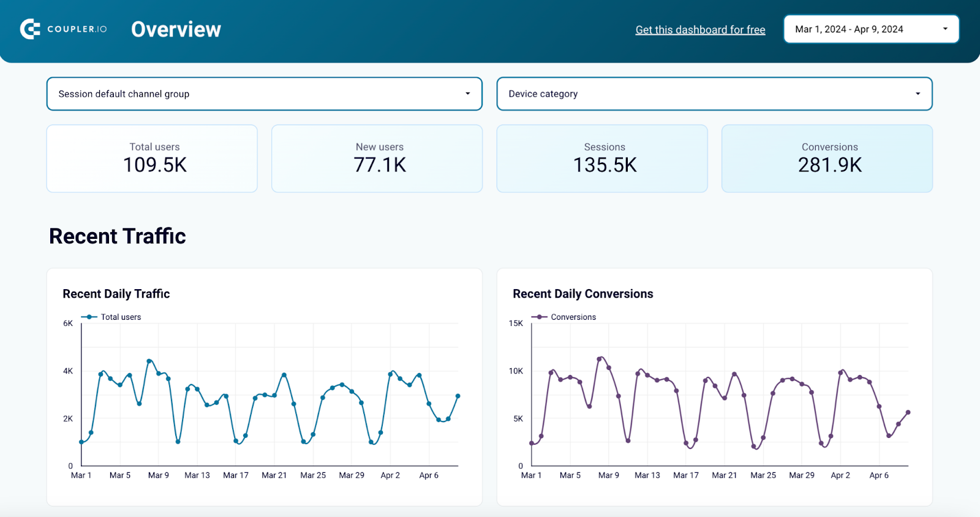Click Apr 2 label on Daily Conversions chart
Screen dimensions: 980x517
coord(840,475)
